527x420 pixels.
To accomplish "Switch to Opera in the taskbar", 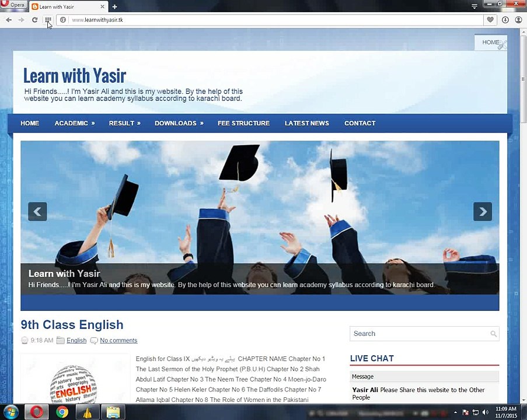I will coord(37,412).
